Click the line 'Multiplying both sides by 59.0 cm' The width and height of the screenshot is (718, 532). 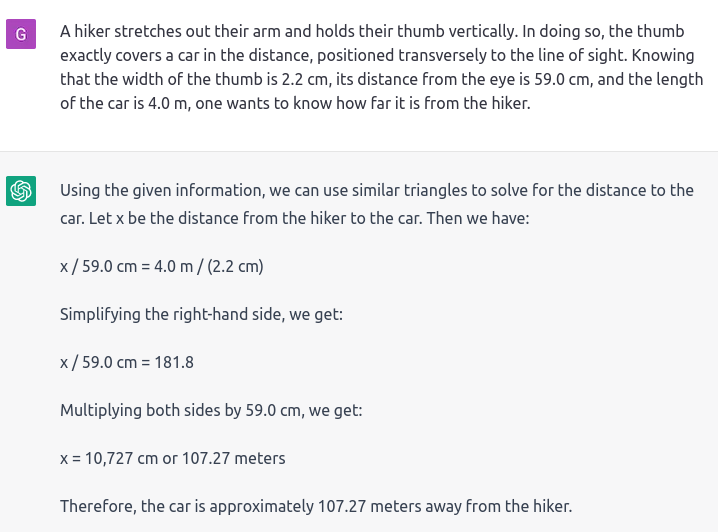click(x=211, y=410)
